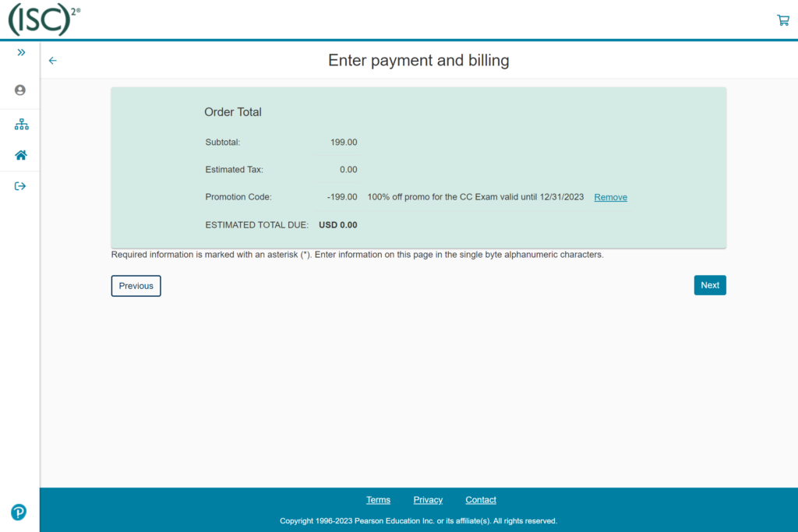
Task: Click the Pearson copyright notice
Action: [418, 521]
